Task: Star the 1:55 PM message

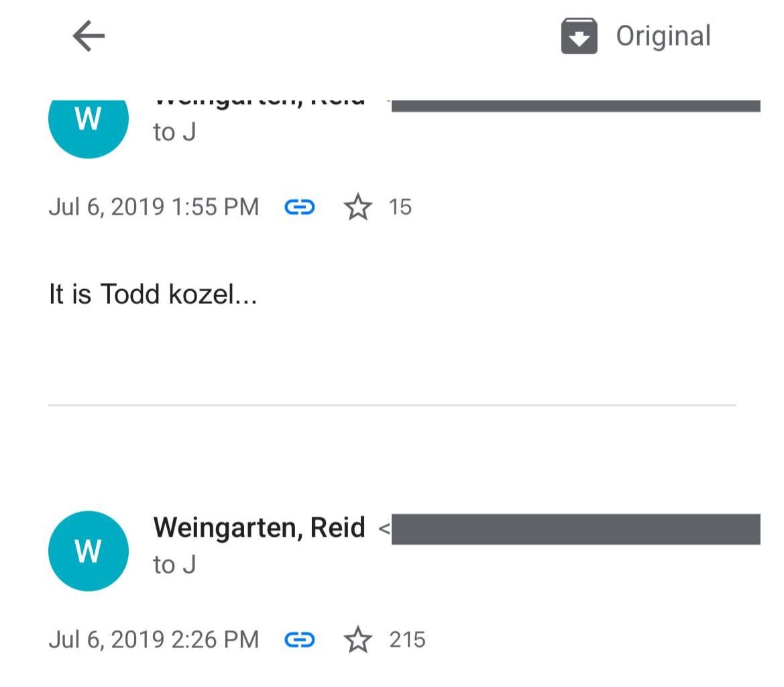Action: click(357, 207)
